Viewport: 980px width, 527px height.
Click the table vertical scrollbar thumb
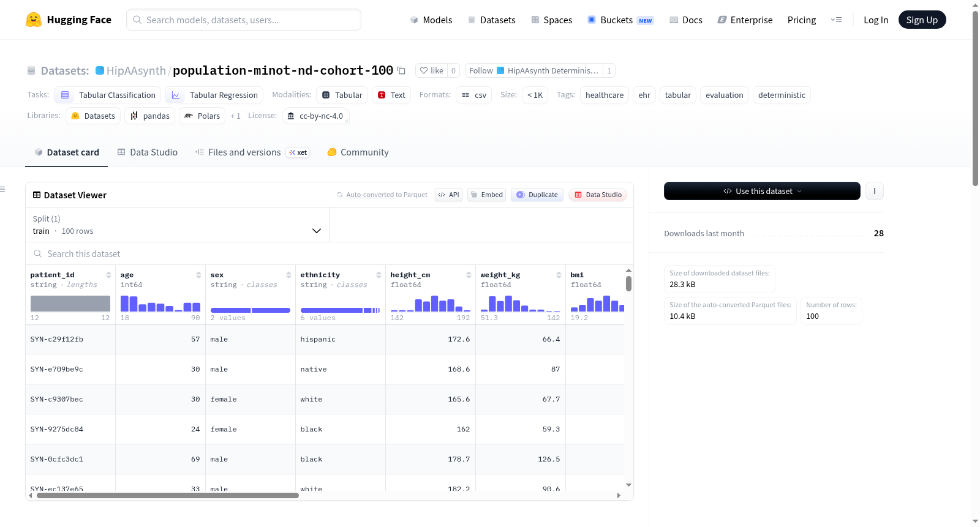coord(628,284)
